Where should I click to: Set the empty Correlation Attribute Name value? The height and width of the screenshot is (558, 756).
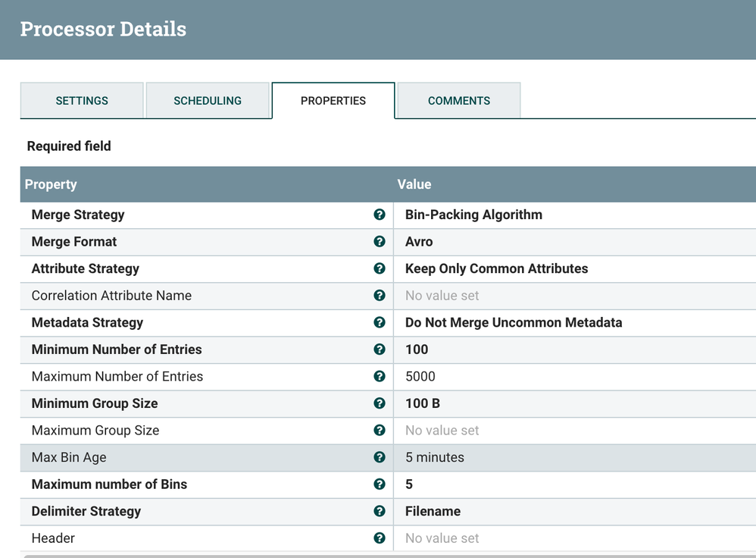[x=442, y=296]
